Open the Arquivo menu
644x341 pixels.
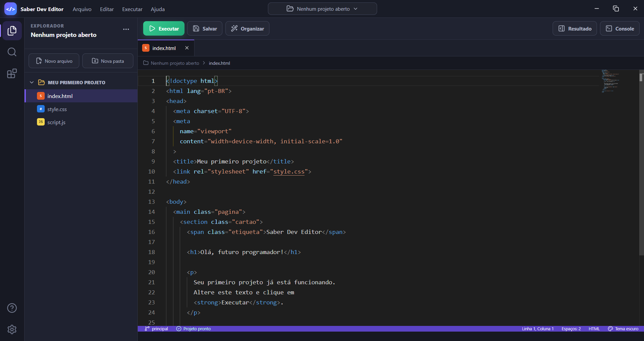(82, 9)
